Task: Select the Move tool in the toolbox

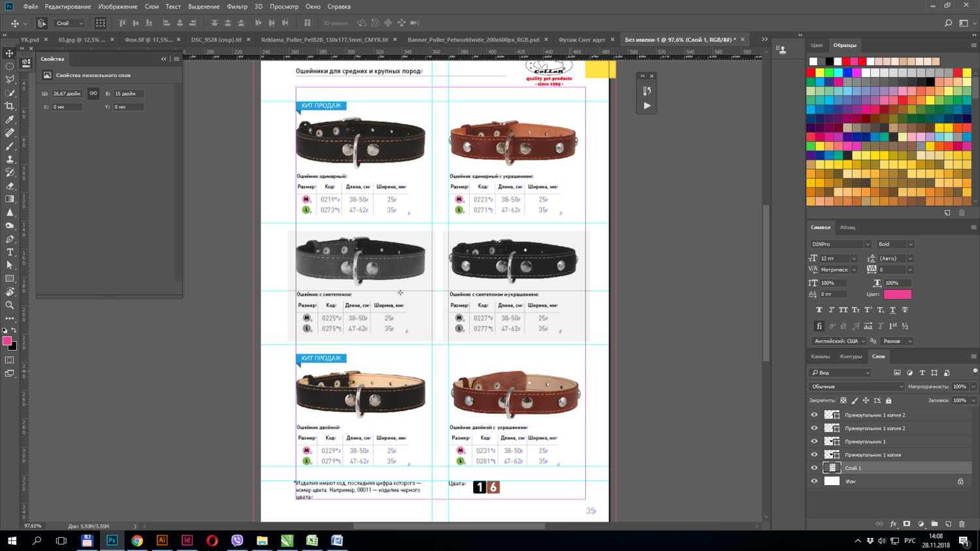Action: (x=10, y=53)
